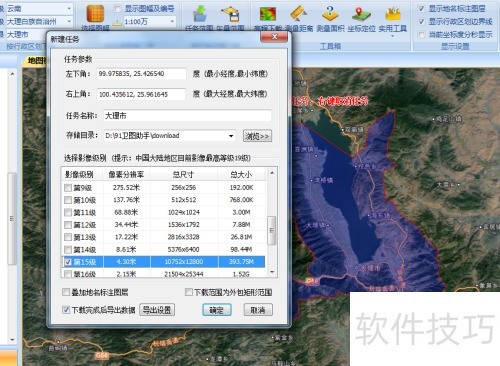The height and width of the screenshot is (366, 500).
Task: Toggle 显示图幅及编号 checkbox
Action: [117, 9]
